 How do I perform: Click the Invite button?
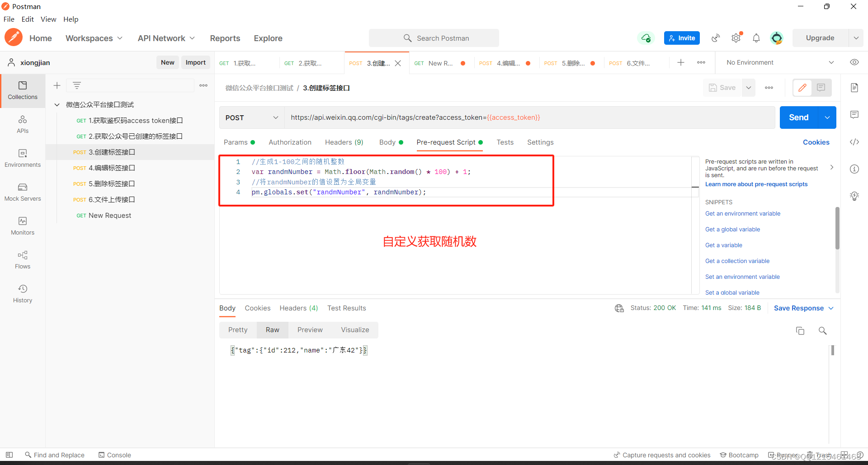682,38
